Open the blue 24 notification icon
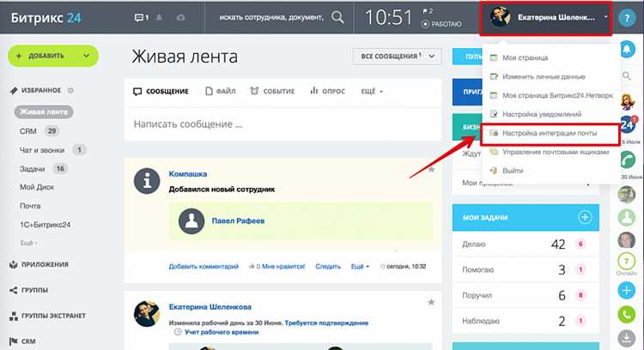This screenshot has width=644, height=350. pyautogui.click(x=628, y=125)
